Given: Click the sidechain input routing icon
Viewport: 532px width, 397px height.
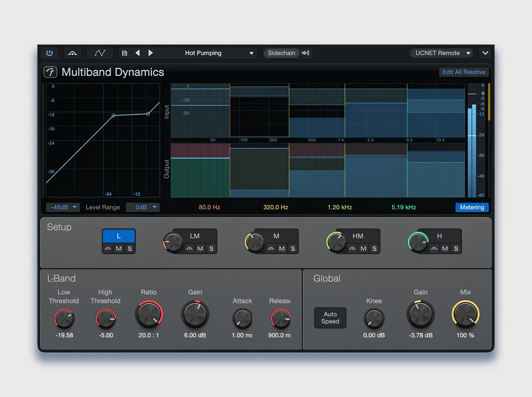Looking at the screenshot, I should tap(305, 53).
